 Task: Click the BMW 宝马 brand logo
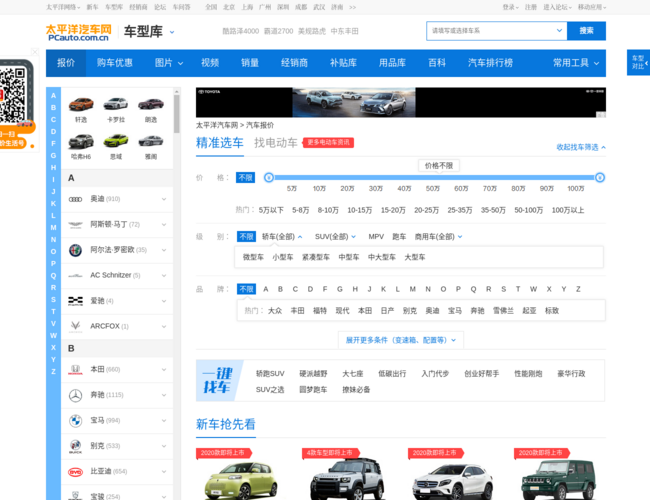coord(75,421)
